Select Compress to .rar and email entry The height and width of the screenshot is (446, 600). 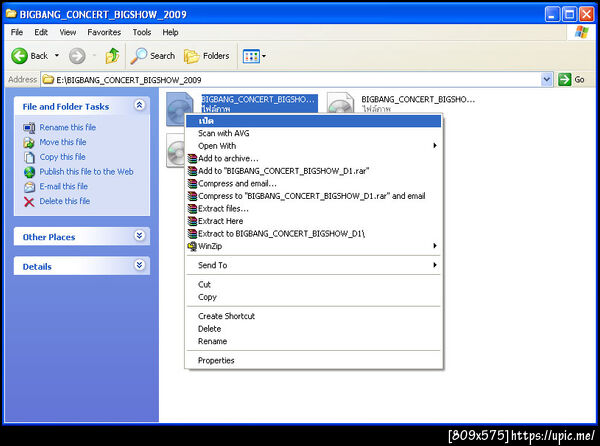[313, 196]
